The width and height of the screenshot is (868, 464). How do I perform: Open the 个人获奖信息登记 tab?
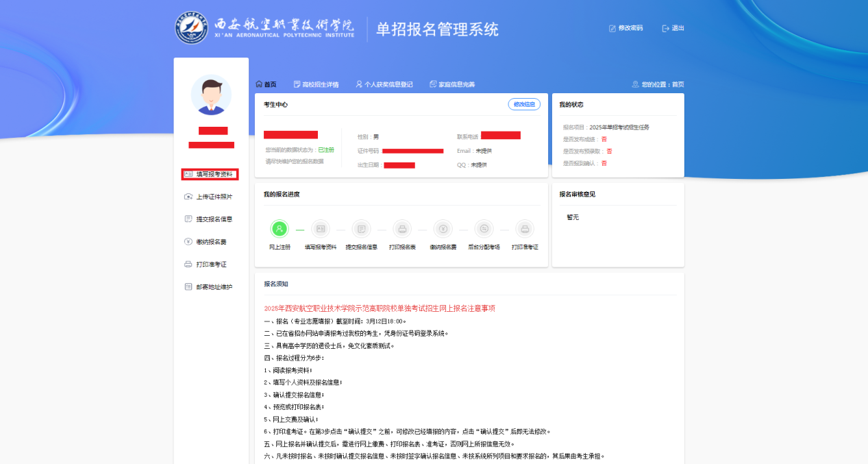coord(384,84)
